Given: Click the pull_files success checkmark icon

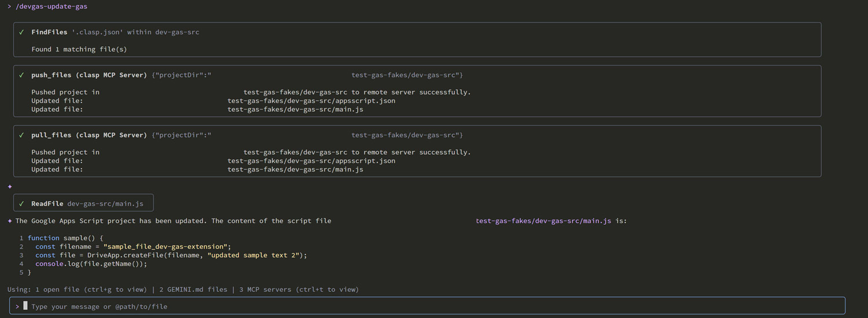Looking at the screenshot, I should 21,136.
